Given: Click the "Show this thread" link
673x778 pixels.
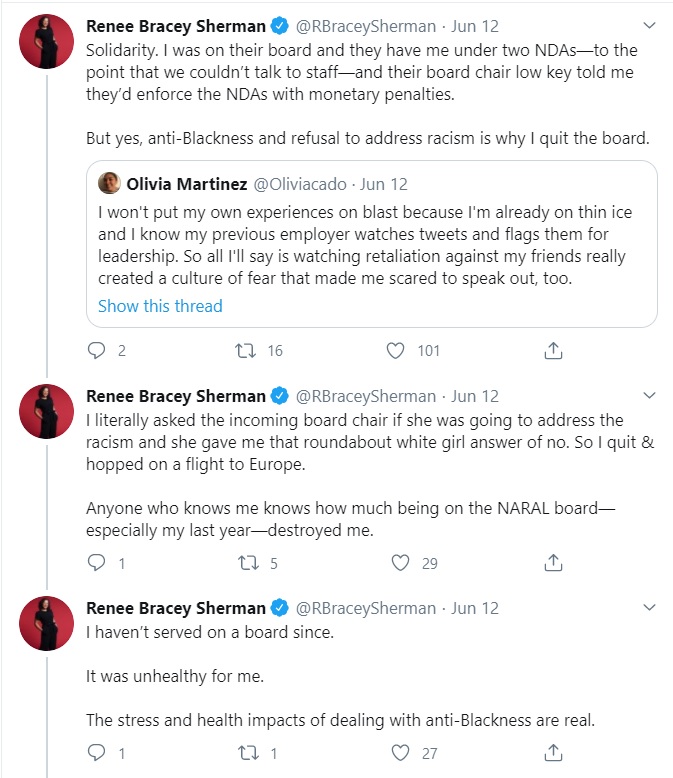Looking at the screenshot, I should tap(160, 306).
